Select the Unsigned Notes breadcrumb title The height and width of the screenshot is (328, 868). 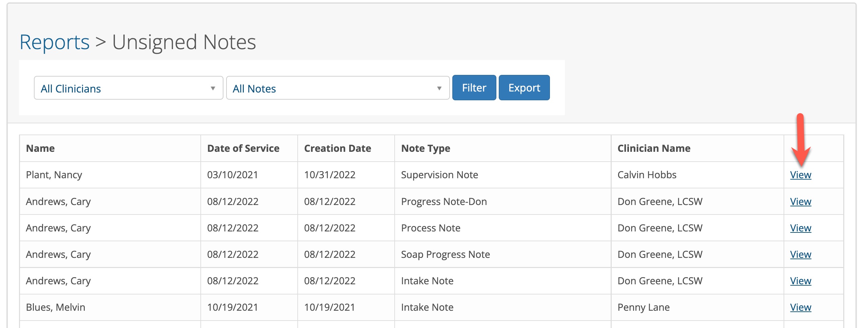[x=185, y=41]
